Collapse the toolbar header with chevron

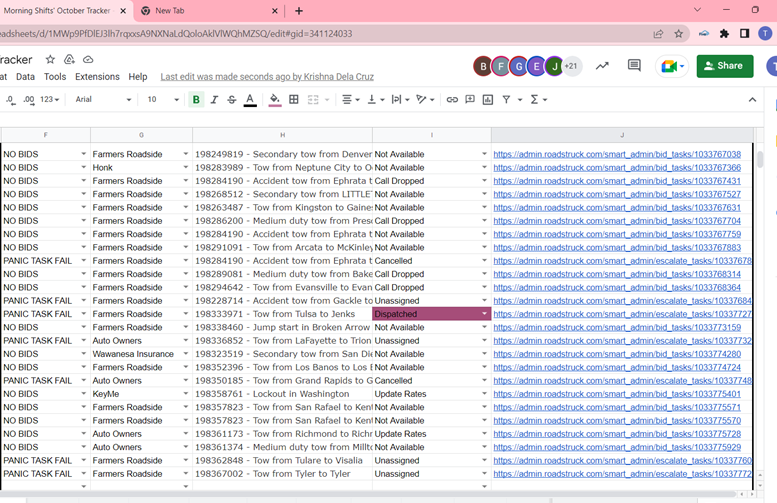752,100
